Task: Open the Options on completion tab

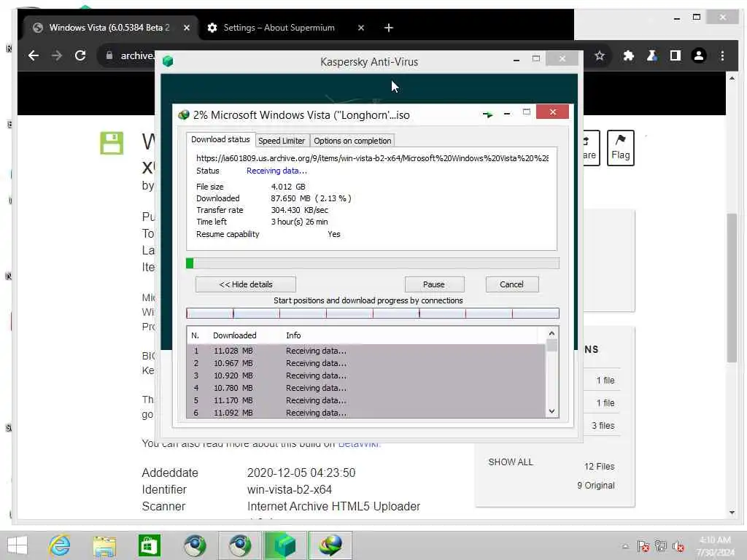Action: (352, 141)
